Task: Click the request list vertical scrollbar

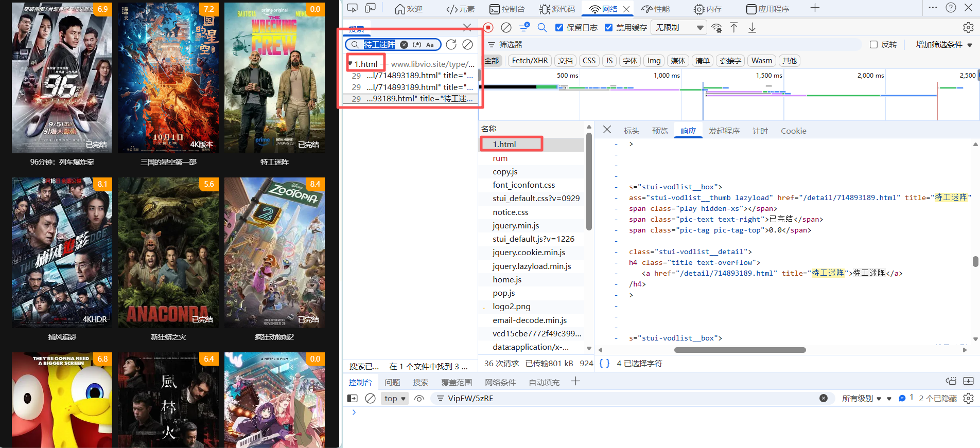Action: 589,182
